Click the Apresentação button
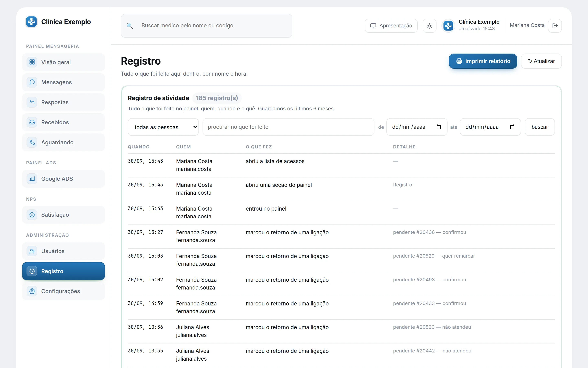This screenshot has width=588, height=368. (x=391, y=26)
